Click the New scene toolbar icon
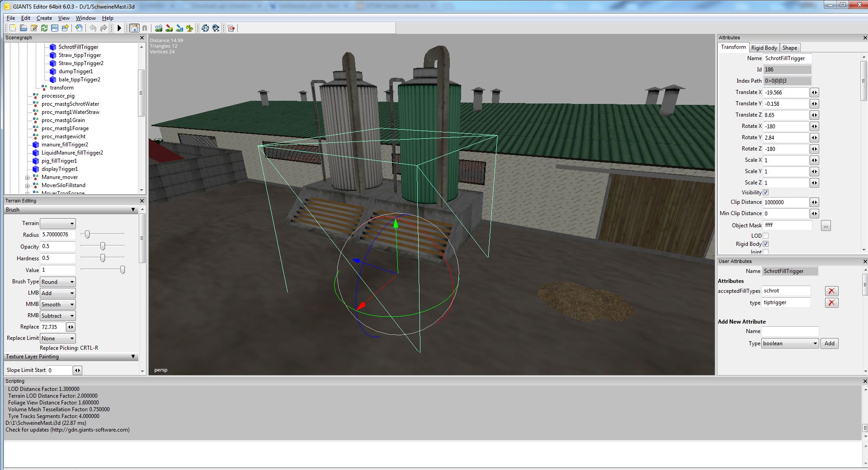 point(13,28)
